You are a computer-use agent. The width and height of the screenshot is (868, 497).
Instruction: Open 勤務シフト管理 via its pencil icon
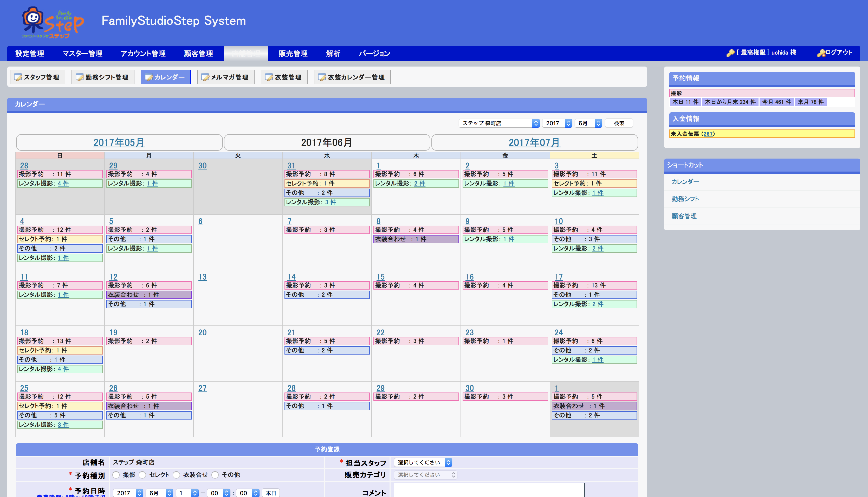80,77
